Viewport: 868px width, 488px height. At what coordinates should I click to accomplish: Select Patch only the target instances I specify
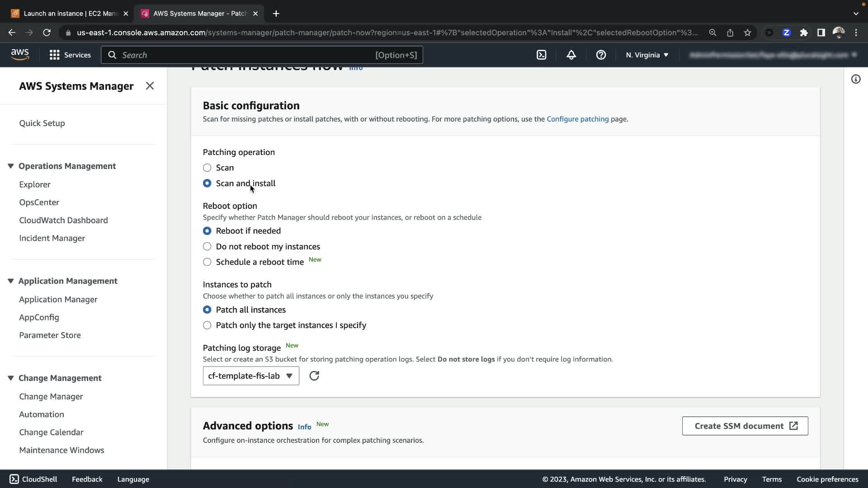tap(207, 325)
